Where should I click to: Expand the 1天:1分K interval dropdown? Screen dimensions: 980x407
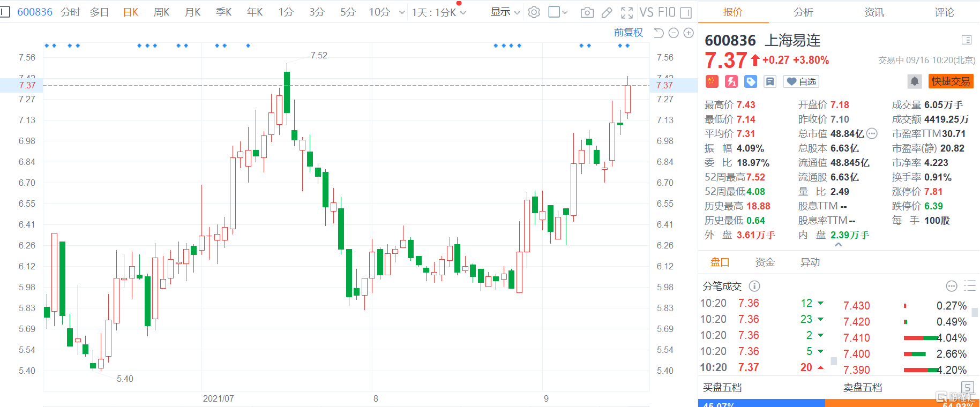(x=439, y=12)
